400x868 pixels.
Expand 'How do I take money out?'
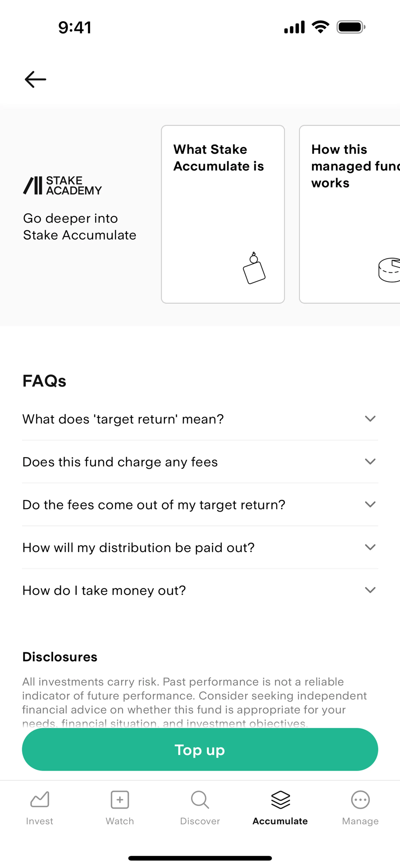point(370,590)
